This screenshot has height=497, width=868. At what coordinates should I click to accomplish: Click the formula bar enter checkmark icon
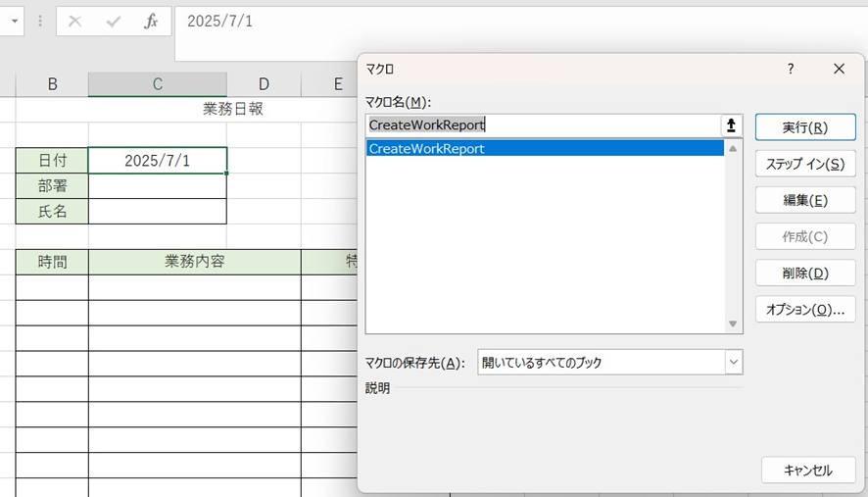pos(114,22)
